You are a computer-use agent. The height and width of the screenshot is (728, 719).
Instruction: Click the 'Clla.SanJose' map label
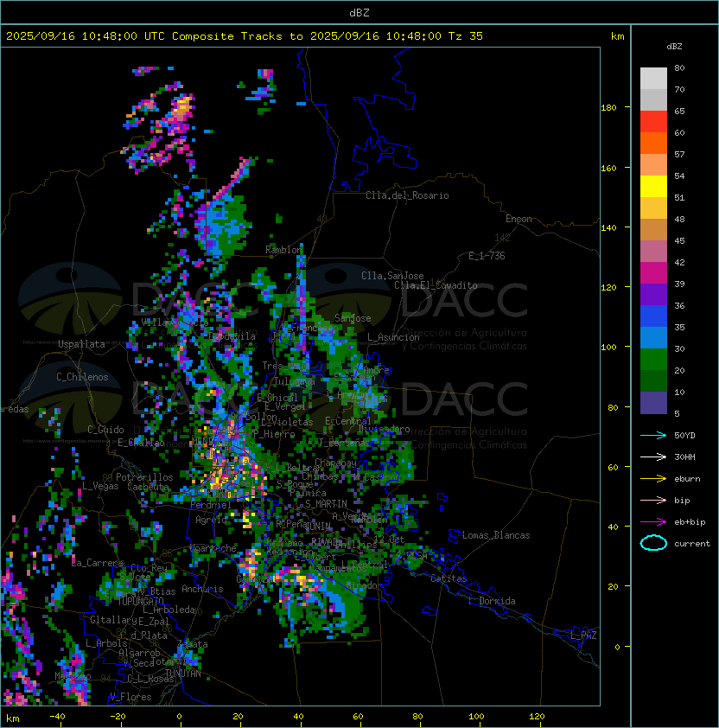(392, 276)
